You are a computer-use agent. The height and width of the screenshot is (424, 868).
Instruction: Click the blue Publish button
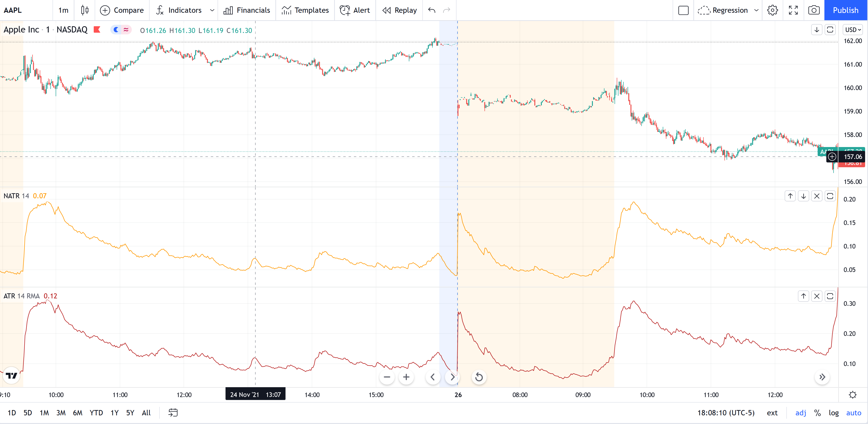click(x=846, y=10)
